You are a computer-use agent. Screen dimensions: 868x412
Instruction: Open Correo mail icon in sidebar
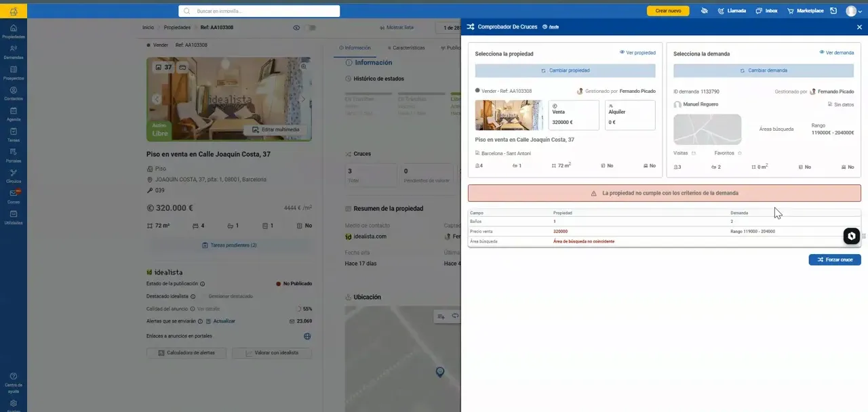tap(14, 197)
